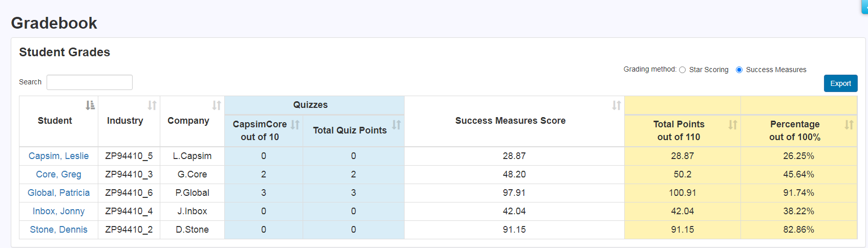Screen dimensions: 868x248
Task: Sort by Percentage out of 100% arrows
Action: (x=849, y=125)
